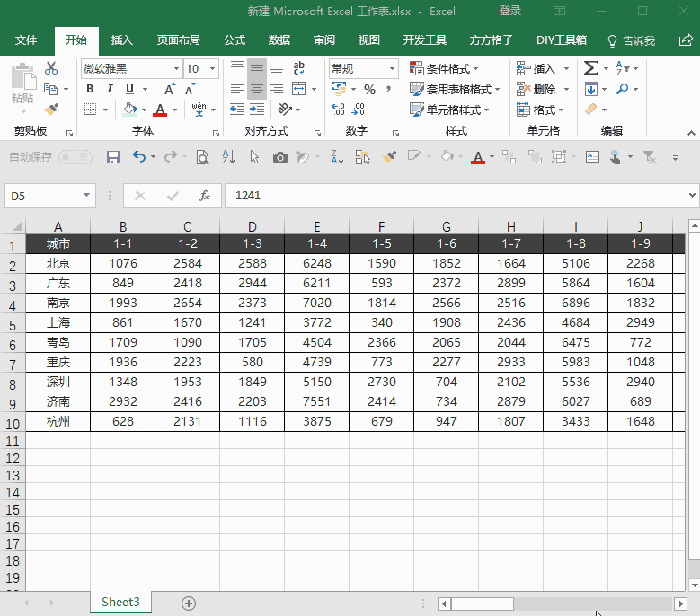Click the fill color bucket in ribbon
The width and height of the screenshot is (700, 616).
[x=130, y=110]
